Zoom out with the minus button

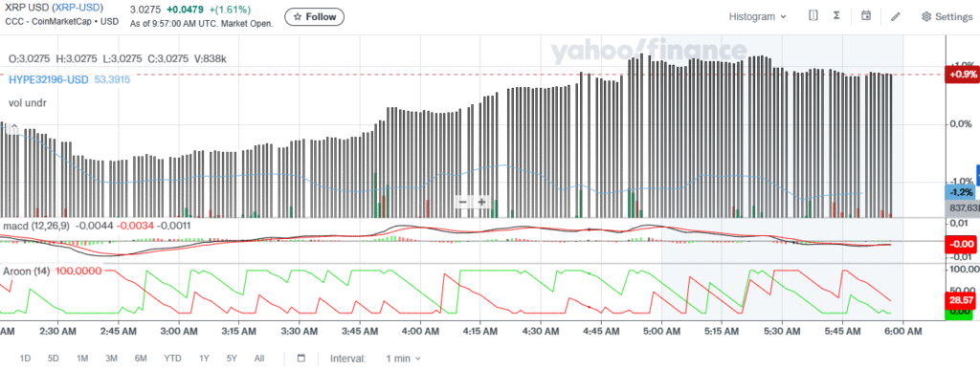point(463,202)
